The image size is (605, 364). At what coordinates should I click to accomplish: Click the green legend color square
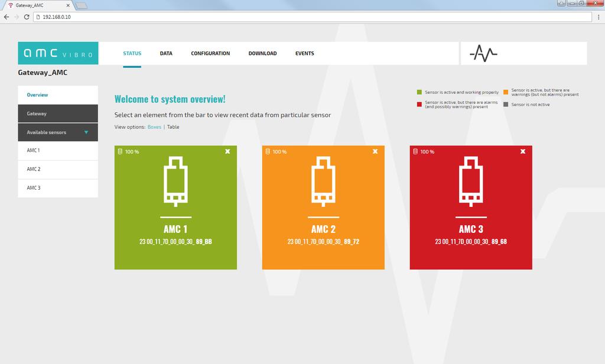pos(419,92)
